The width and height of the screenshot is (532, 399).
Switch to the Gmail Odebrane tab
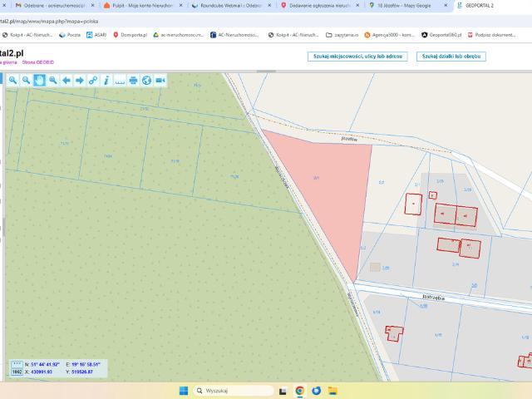tap(53, 6)
